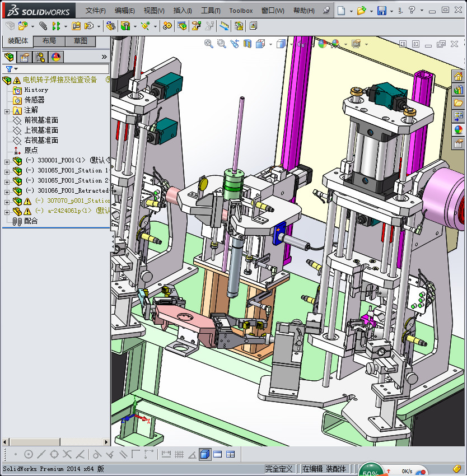Toggle the grid display icon in bottom toolbar
467x476 pixels.
pos(179,454)
